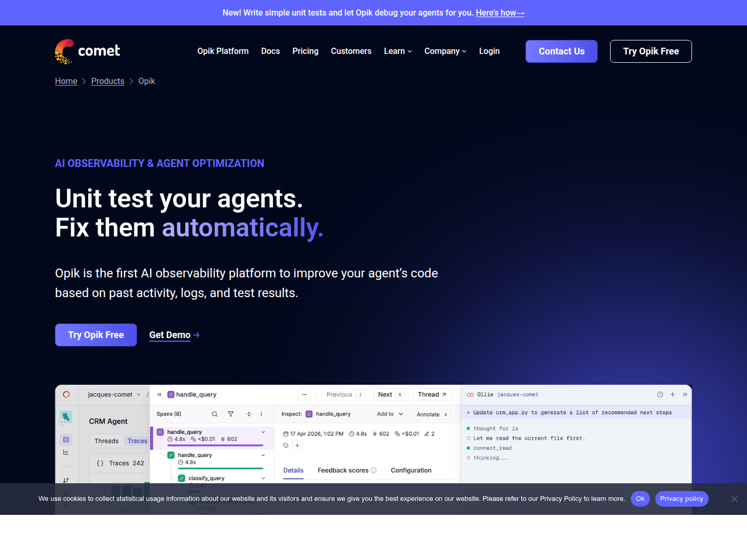Click the 'thought for 1s' step
The image size is (747, 560).
coord(495,429)
